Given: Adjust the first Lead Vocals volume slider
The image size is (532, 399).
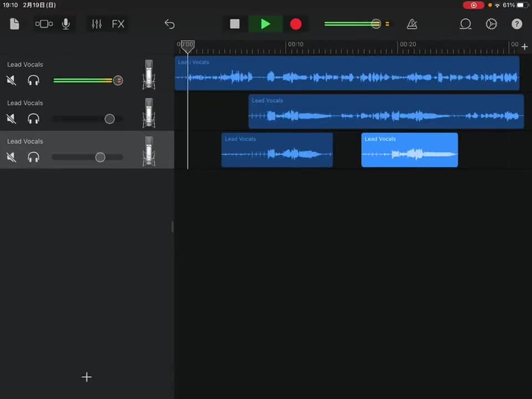Looking at the screenshot, I should pyautogui.click(x=118, y=81).
